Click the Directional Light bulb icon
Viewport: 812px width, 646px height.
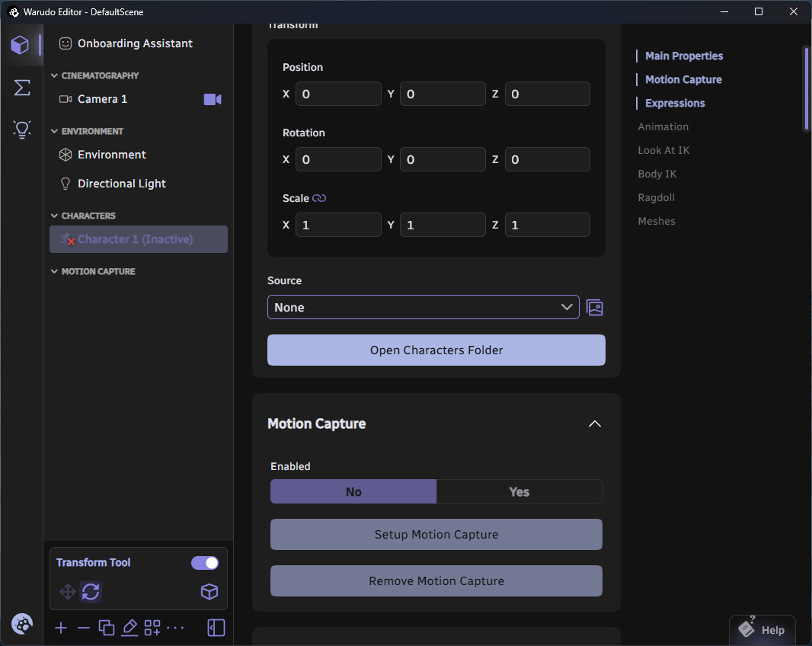66,184
